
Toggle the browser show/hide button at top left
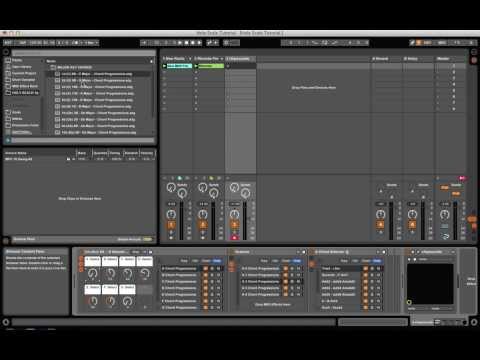coord(6,52)
